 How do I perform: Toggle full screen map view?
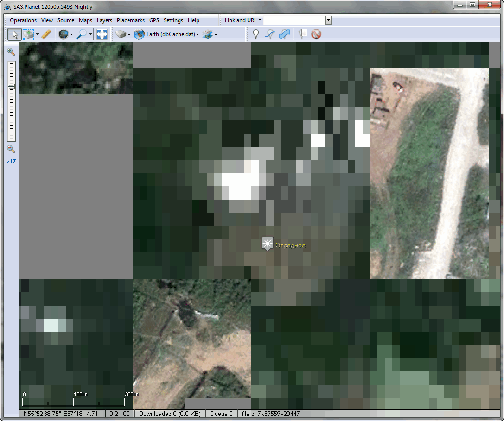pyautogui.click(x=102, y=34)
